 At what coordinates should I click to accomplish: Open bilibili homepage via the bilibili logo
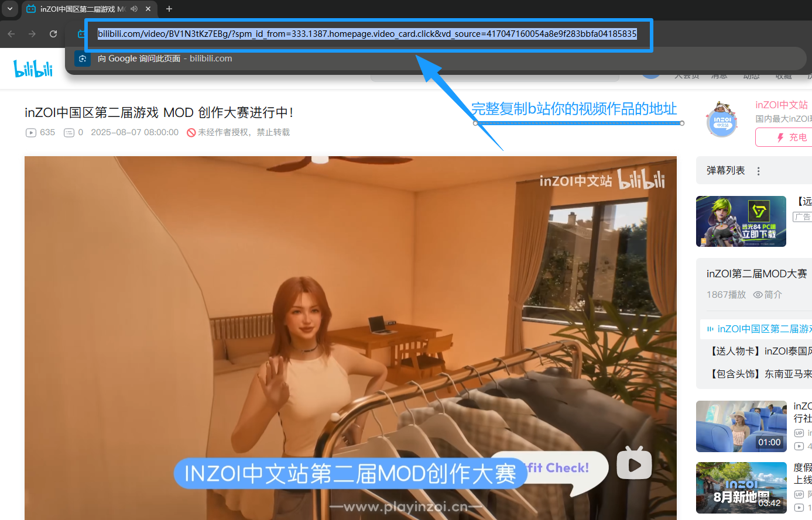[x=33, y=68]
